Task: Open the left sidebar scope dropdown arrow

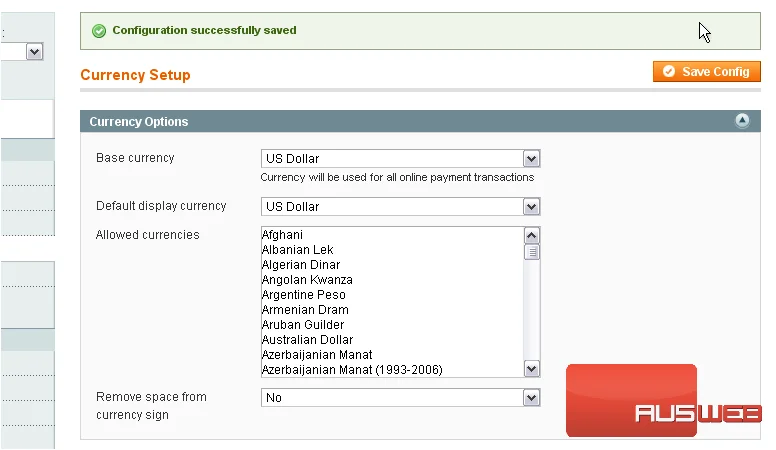Action: coord(34,51)
